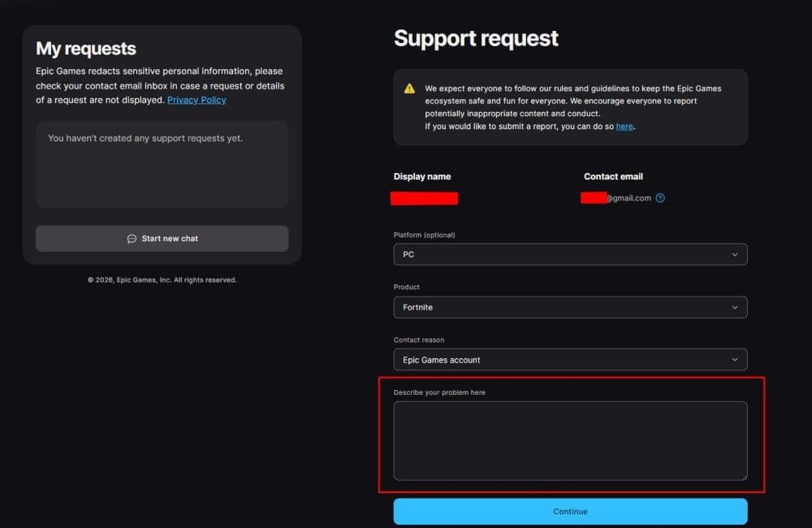
Task: Click the Epic Games copyright text
Action: 162,279
